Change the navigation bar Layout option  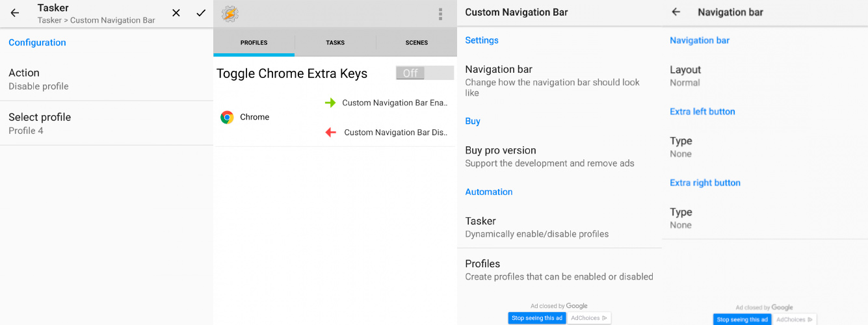tap(765, 75)
